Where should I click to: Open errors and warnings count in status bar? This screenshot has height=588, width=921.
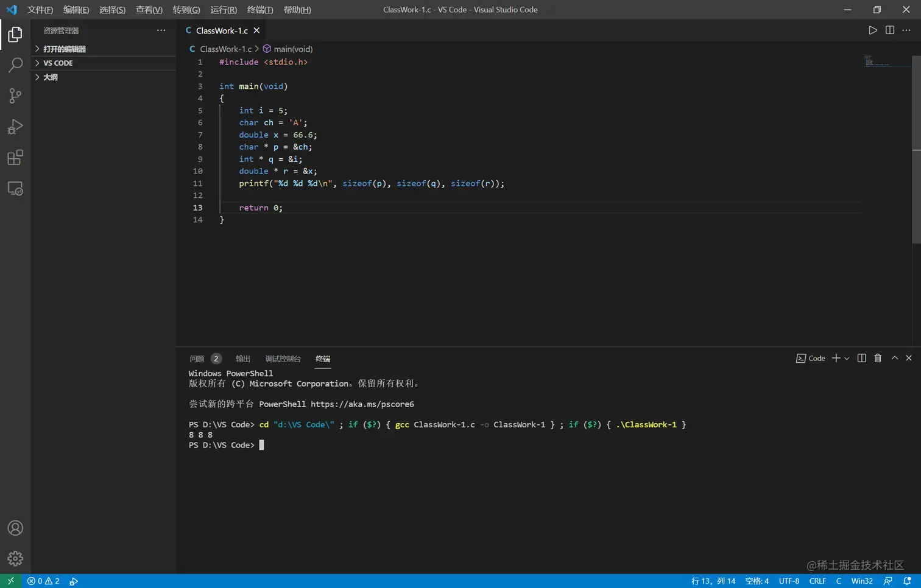pos(43,581)
